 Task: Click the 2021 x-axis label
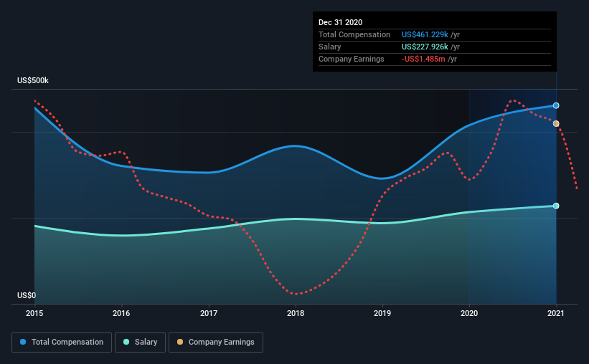click(x=556, y=313)
